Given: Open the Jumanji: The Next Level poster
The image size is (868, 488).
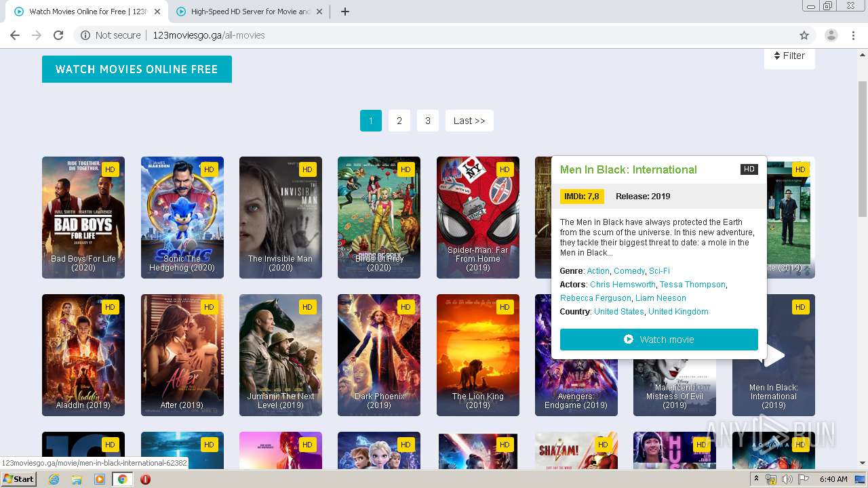Looking at the screenshot, I should click(281, 355).
